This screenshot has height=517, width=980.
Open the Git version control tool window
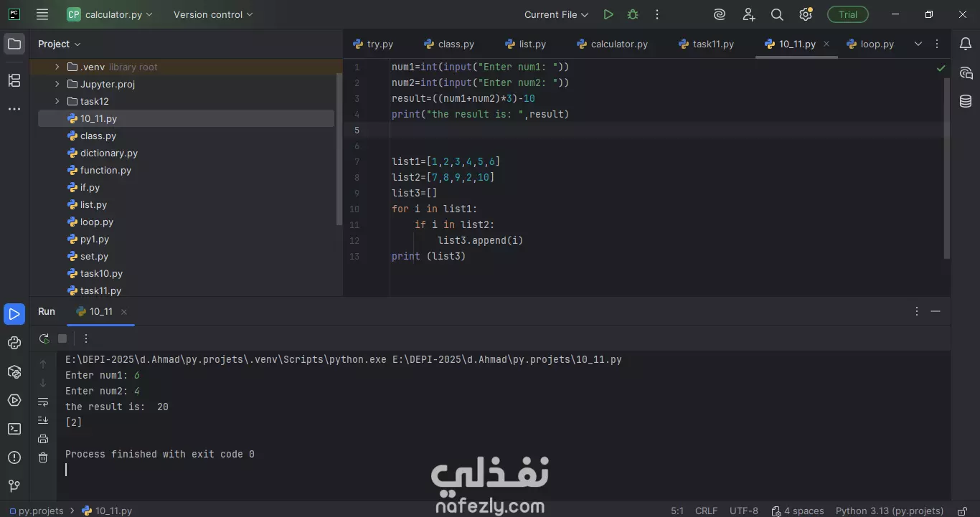pyautogui.click(x=14, y=486)
